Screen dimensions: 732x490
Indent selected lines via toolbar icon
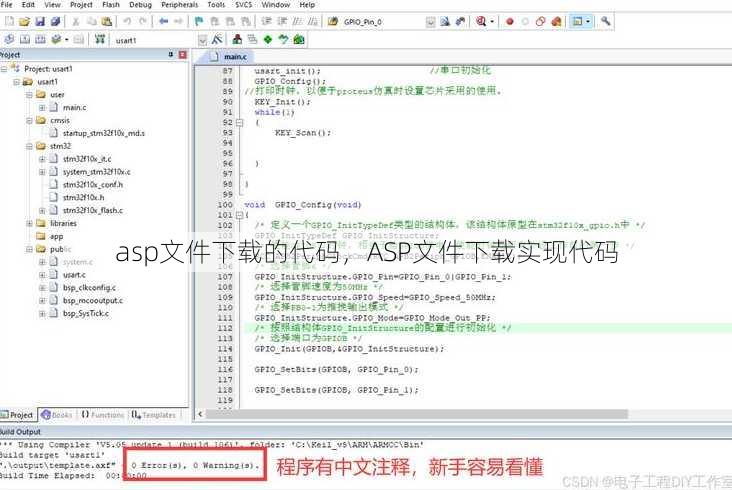pyautogui.click(x=266, y=21)
